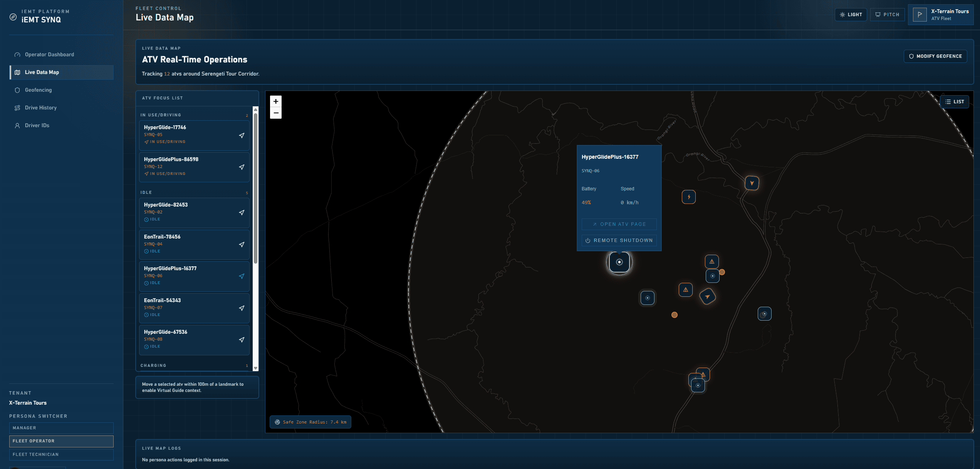The width and height of the screenshot is (980, 469).
Task: Zoom in the map with plus button
Action: (276, 101)
